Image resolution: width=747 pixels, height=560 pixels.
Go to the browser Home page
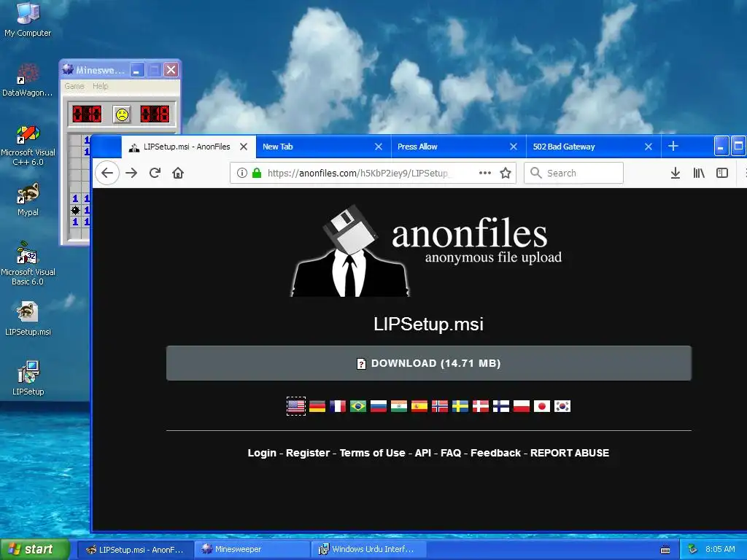pos(178,173)
